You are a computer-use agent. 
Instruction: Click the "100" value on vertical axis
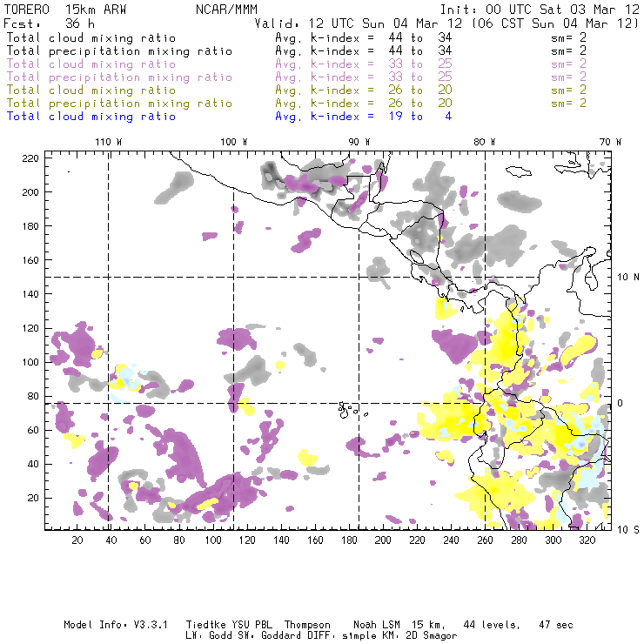(x=30, y=362)
